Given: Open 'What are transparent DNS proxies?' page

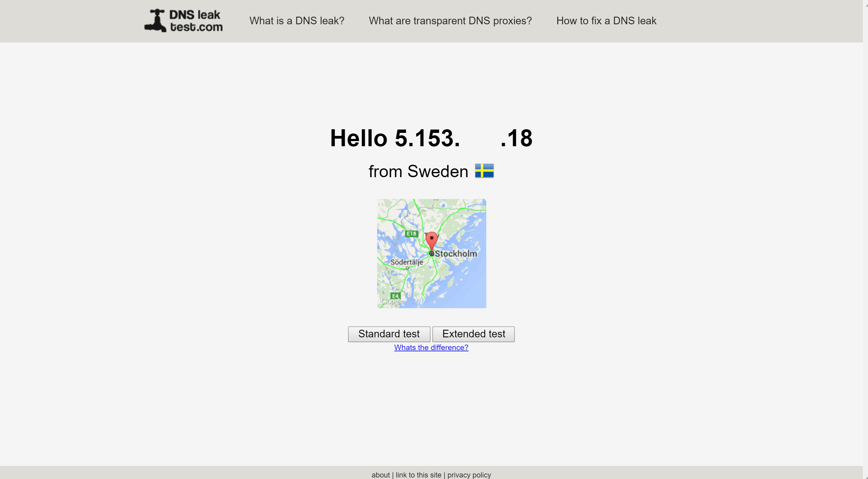Looking at the screenshot, I should [450, 21].
